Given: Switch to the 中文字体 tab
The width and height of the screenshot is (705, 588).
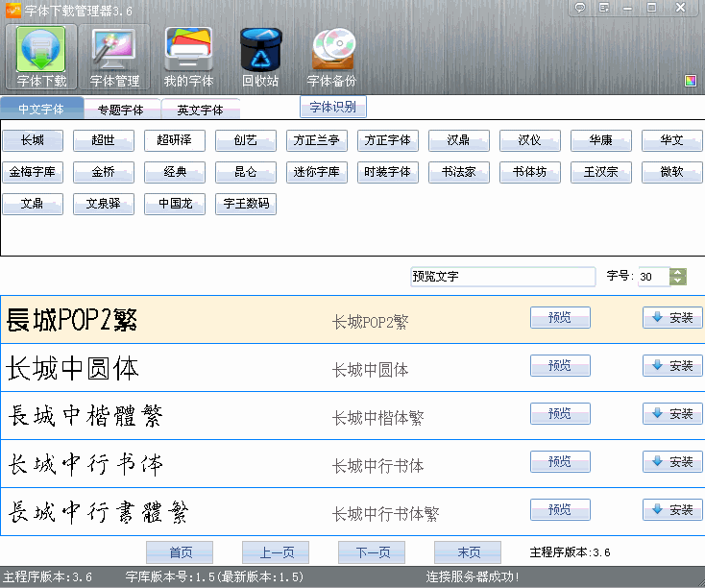Looking at the screenshot, I should pyautogui.click(x=42, y=109).
